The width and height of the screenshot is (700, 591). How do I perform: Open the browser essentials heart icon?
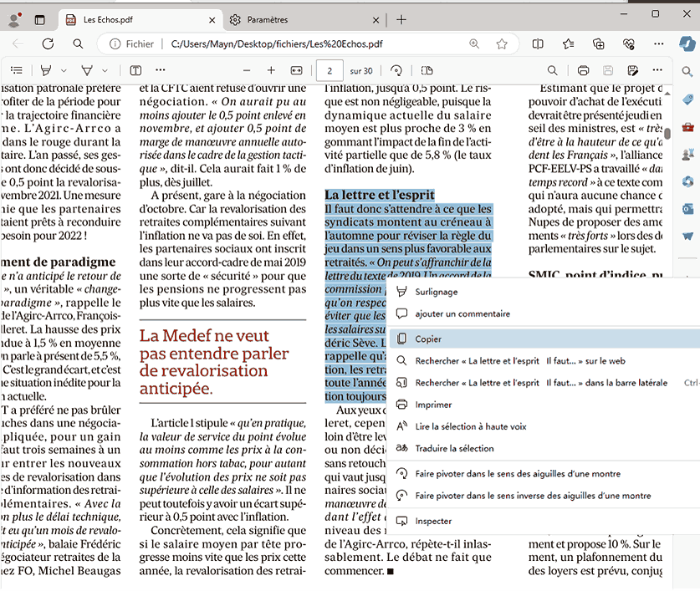629,43
